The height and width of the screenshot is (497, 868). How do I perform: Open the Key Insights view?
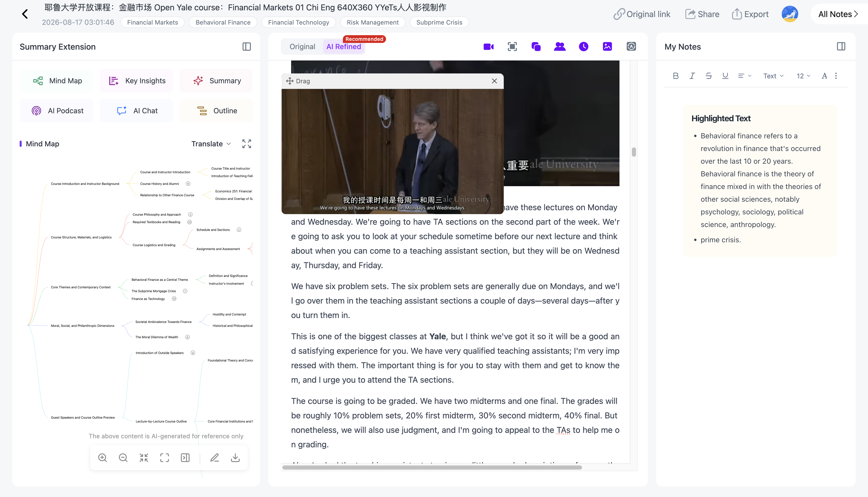click(136, 81)
